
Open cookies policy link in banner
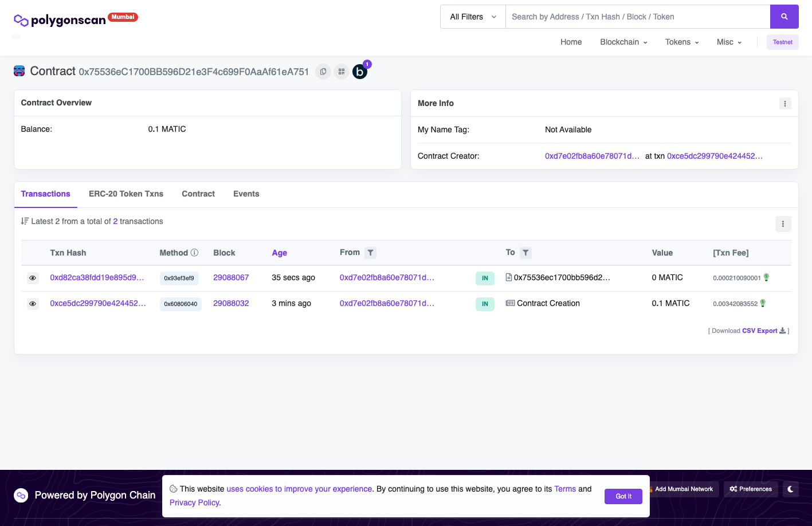coord(299,489)
